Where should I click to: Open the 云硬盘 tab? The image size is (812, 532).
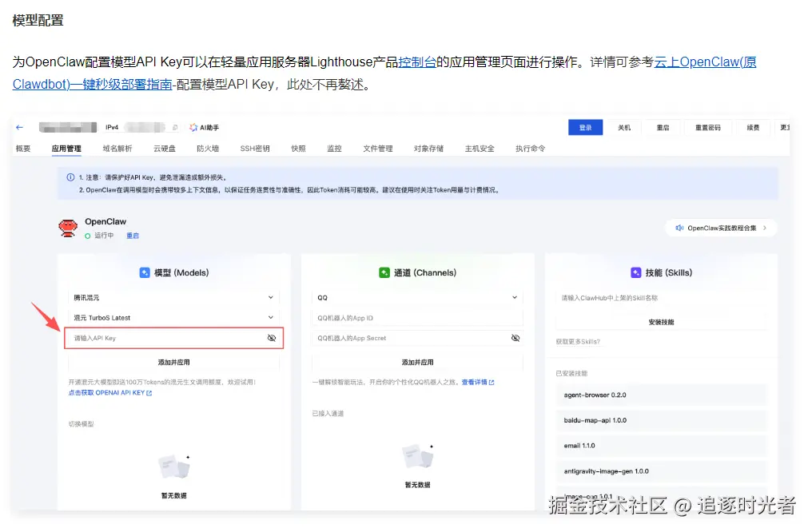click(x=164, y=149)
